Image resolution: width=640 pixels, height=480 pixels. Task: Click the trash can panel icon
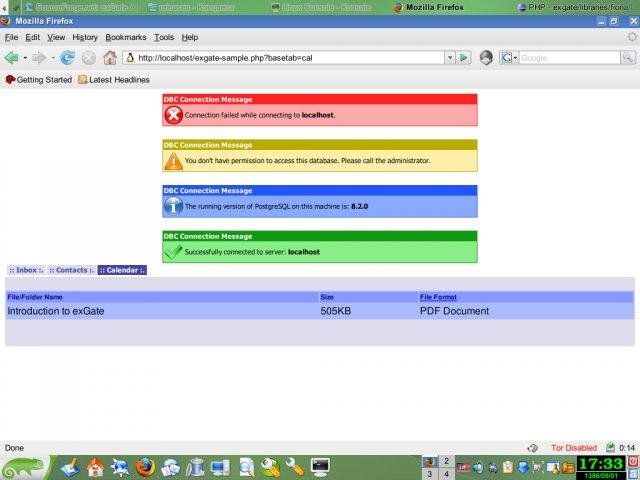[x=195, y=468]
